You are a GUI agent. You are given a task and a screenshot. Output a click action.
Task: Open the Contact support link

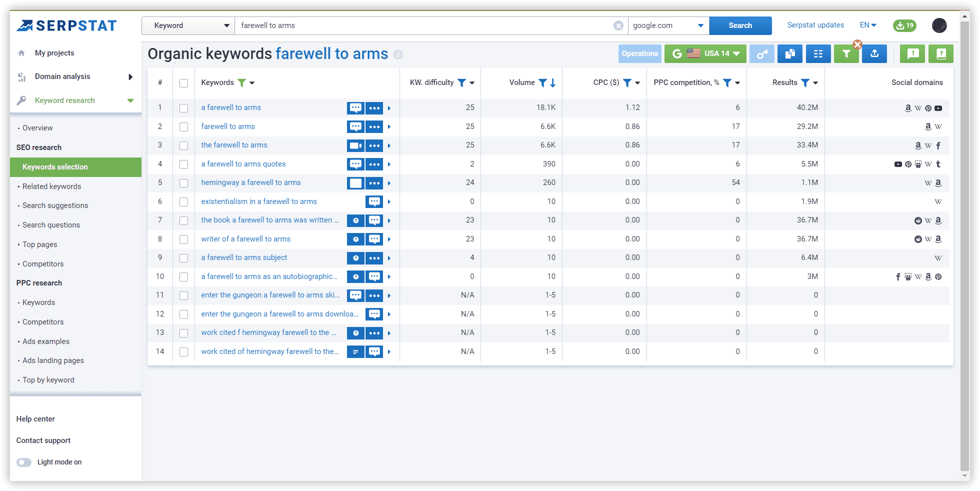(x=43, y=440)
